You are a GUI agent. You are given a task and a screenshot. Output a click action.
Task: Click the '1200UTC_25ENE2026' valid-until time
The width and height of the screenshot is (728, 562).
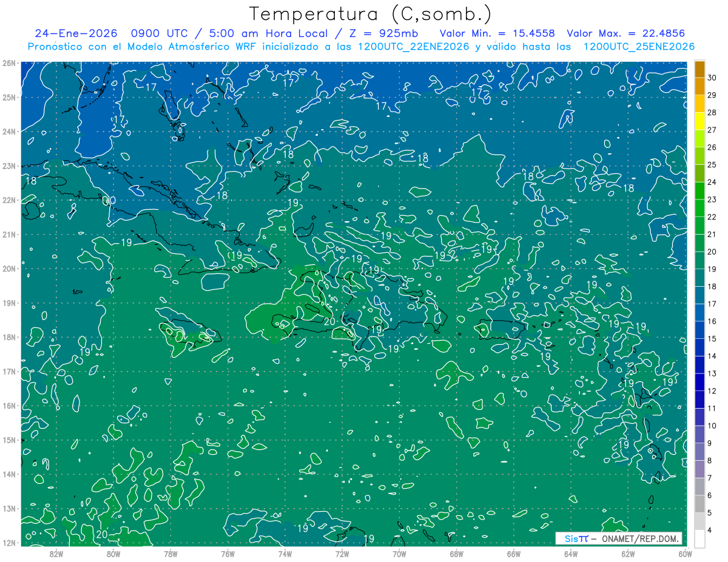[639, 47]
